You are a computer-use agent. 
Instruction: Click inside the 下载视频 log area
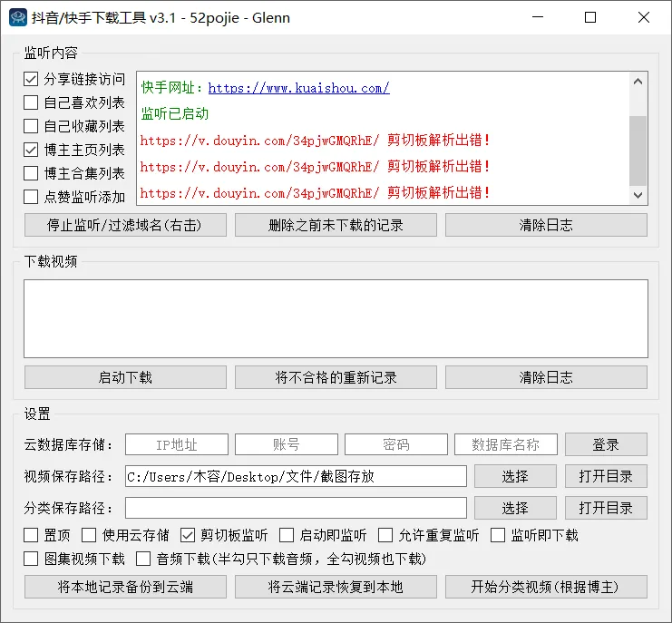point(336,319)
